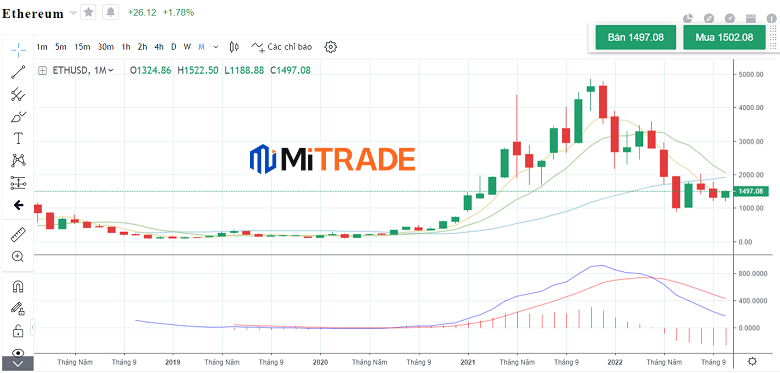This screenshot has width=780, height=373.
Task: Select the long position forecast tool
Action: (x=18, y=183)
